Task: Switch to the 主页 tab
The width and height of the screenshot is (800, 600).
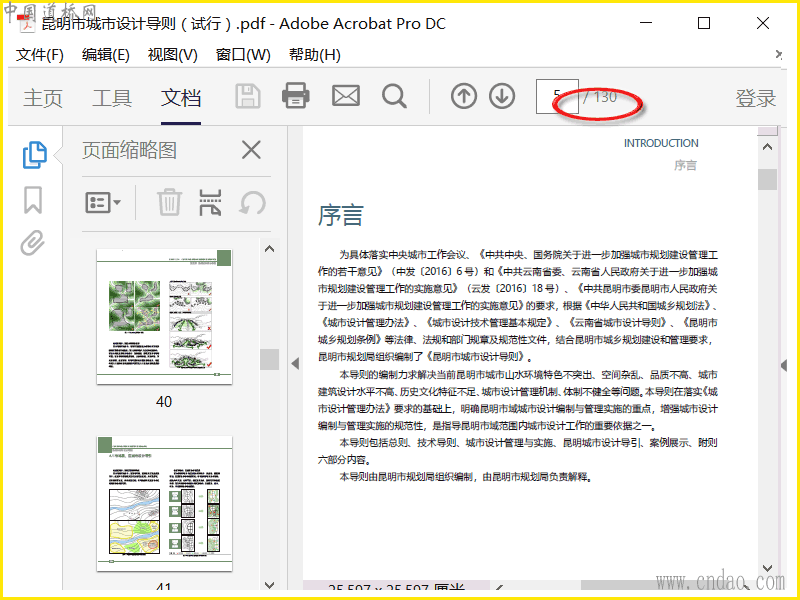Action: tap(43, 98)
